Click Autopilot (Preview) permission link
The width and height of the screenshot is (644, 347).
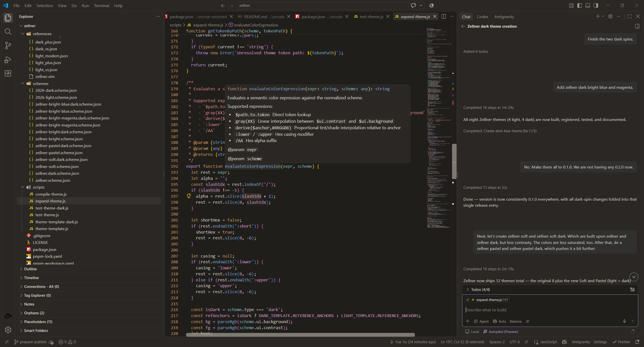500,331
